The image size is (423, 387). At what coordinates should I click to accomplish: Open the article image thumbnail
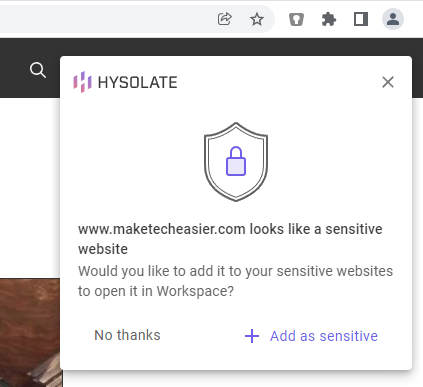(x=31, y=333)
